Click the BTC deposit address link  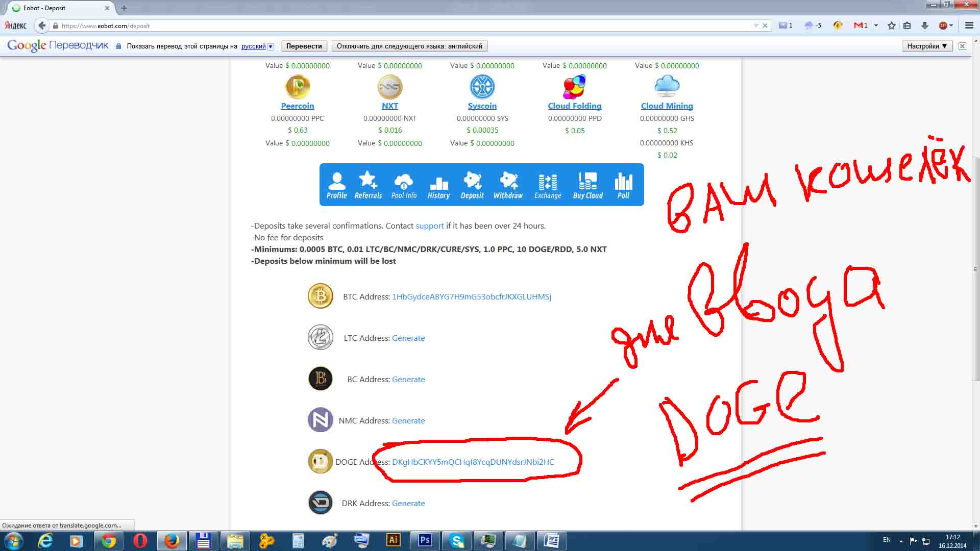(x=472, y=296)
